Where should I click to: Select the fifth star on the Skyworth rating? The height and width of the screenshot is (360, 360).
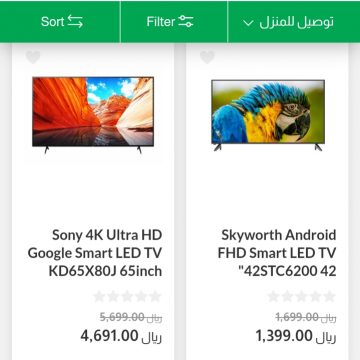(x=329, y=296)
